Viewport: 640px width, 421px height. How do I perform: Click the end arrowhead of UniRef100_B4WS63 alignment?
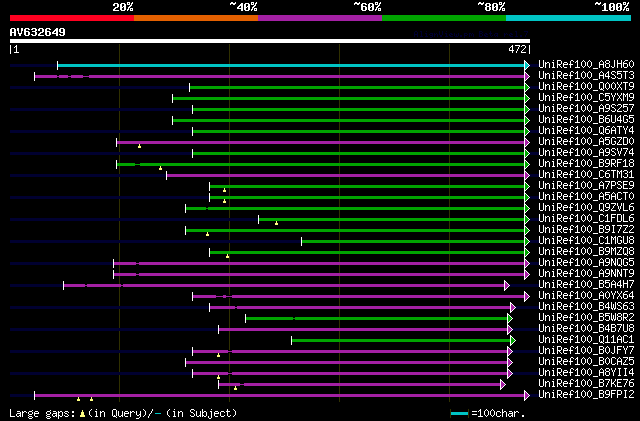click(x=513, y=307)
